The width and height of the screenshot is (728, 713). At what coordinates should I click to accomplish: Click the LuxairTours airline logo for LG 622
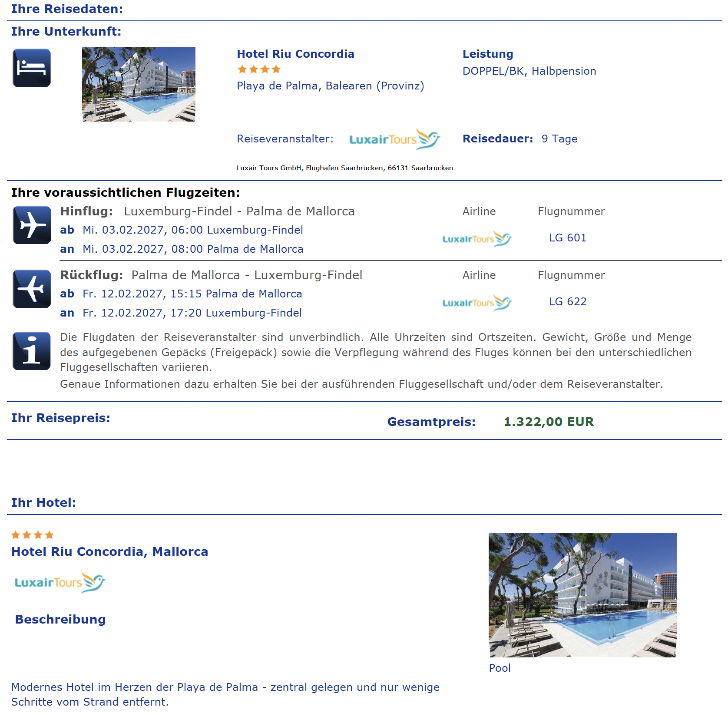(x=477, y=302)
